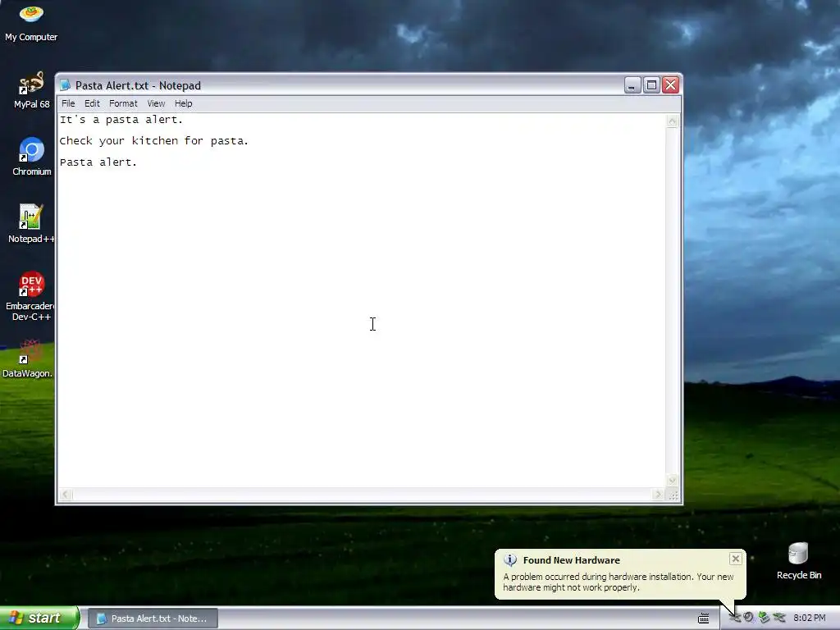
Task: Click the Found New Hardware balloon message text
Action: click(619, 582)
